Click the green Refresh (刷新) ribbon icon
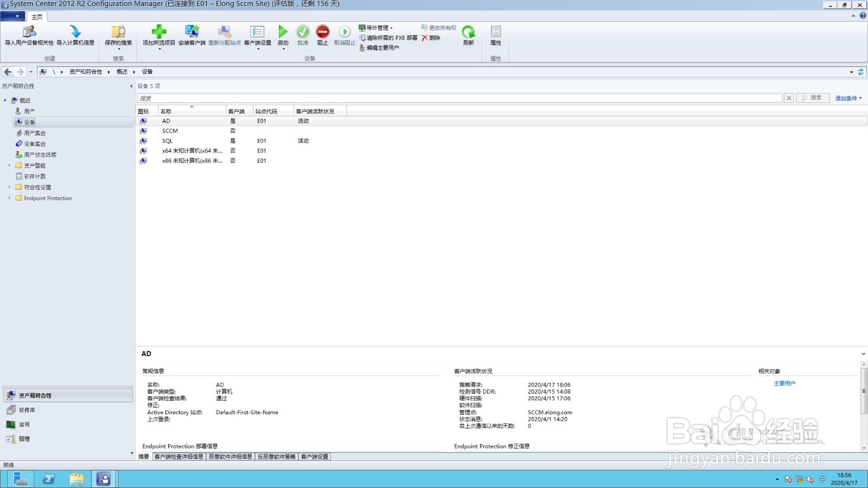This screenshot has height=488, width=868. pos(469,31)
